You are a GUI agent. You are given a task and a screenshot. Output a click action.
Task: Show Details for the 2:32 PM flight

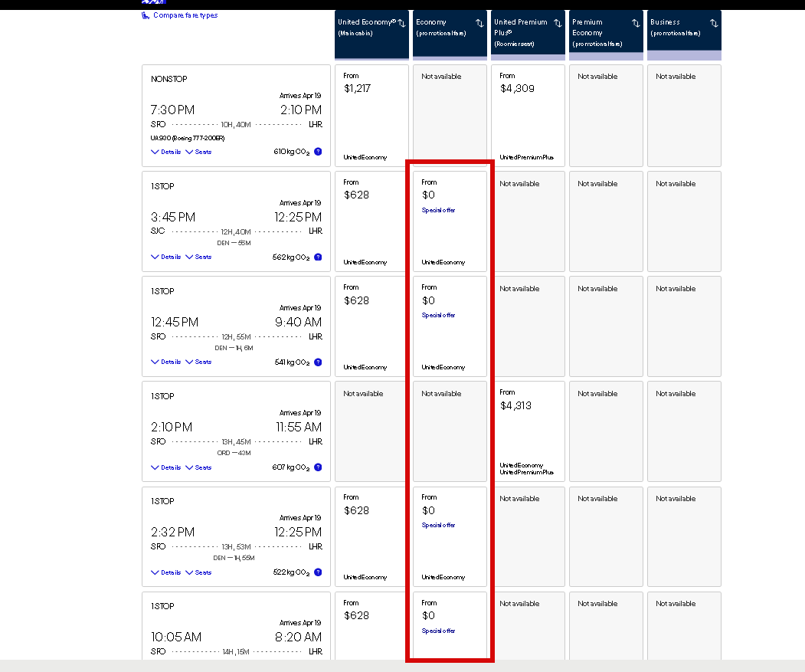click(x=166, y=572)
